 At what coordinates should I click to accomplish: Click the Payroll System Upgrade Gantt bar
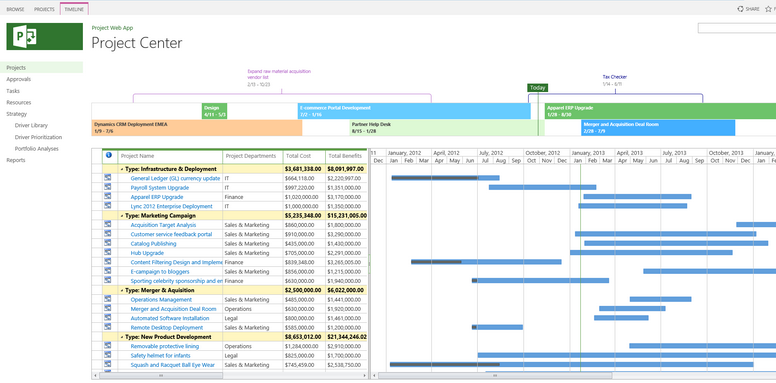[542, 187]
